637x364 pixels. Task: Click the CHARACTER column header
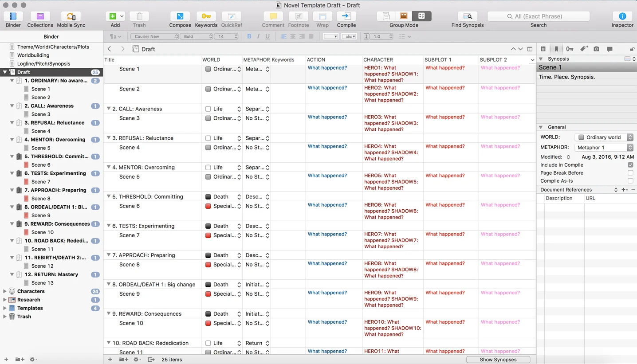click(x=393, y=59)
